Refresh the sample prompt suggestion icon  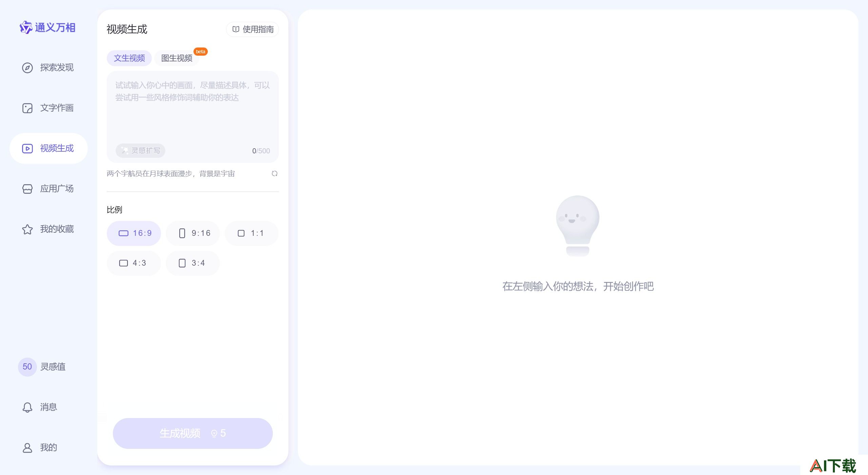pyautogui.click(x=275, y=174)
